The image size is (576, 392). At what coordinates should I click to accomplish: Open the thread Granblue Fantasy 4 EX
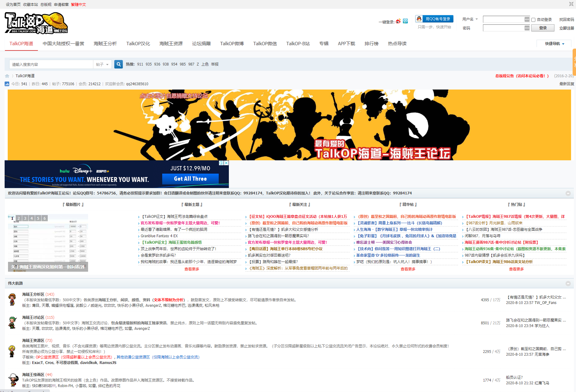(159, 236)
